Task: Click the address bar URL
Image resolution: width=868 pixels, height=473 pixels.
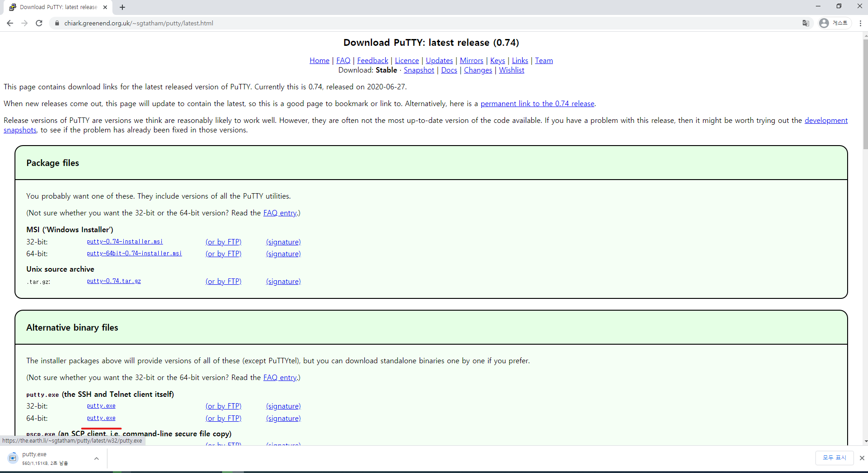Action: [x=139, y=23]
